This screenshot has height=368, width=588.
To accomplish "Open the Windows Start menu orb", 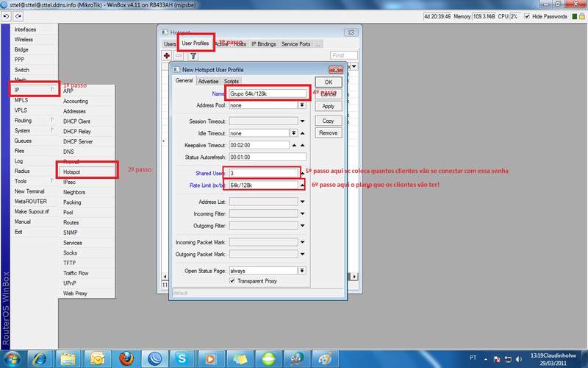I will click(x=12, y=359).
